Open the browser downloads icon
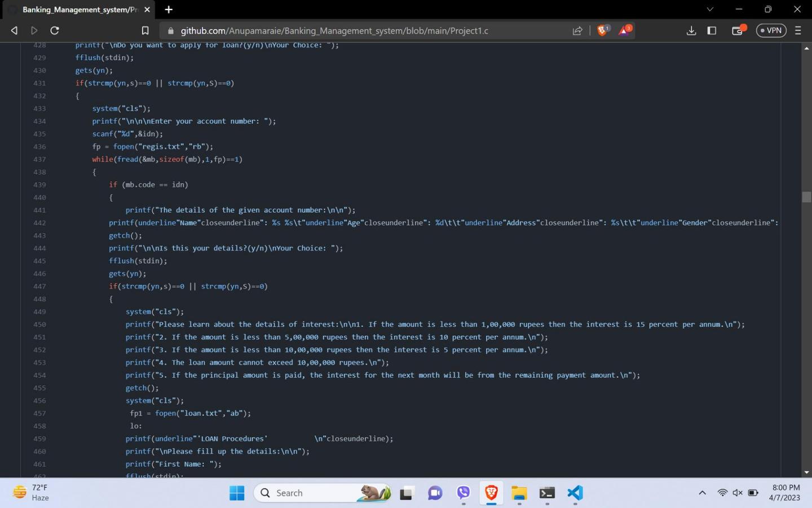This screenshot has width=812, height=508. pos(691,30)
